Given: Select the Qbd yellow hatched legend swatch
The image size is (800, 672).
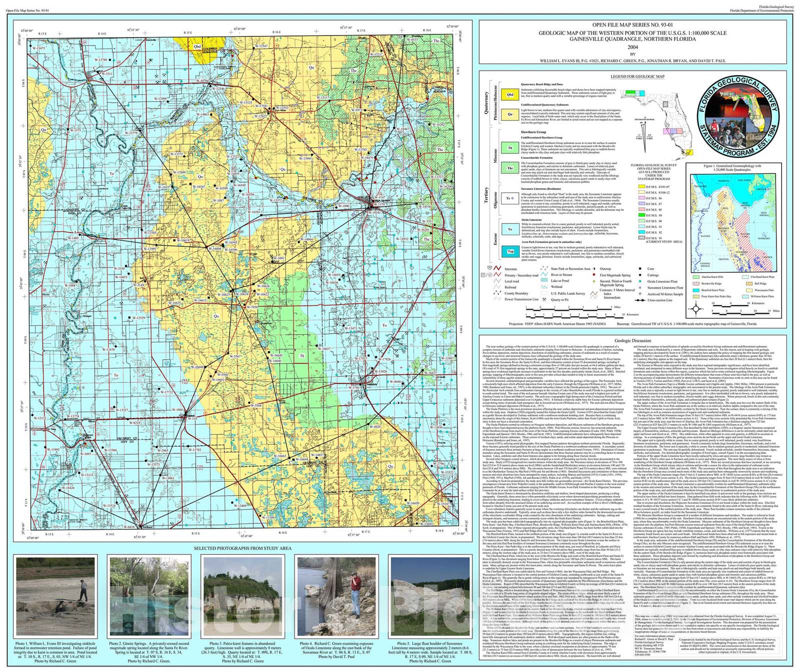Looking at the screenshot, I should [x=510, y=94].
